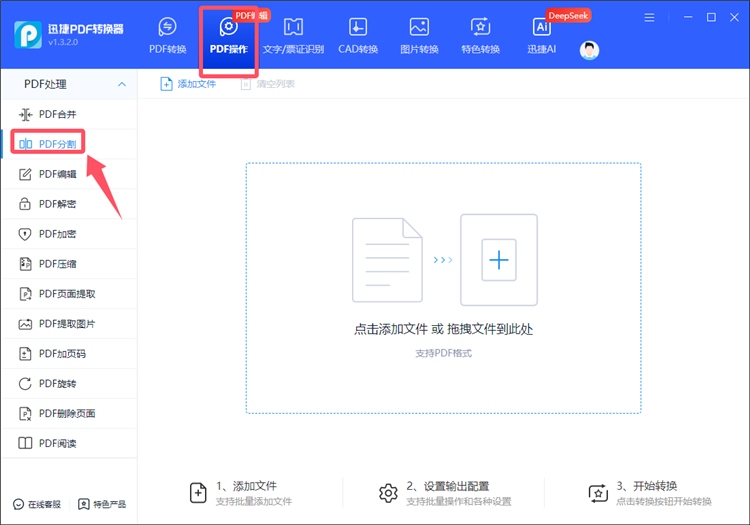The height and width of the screenshot is (525, 750).
Task: Click the document page illustration
Action: tap(387, 260)
